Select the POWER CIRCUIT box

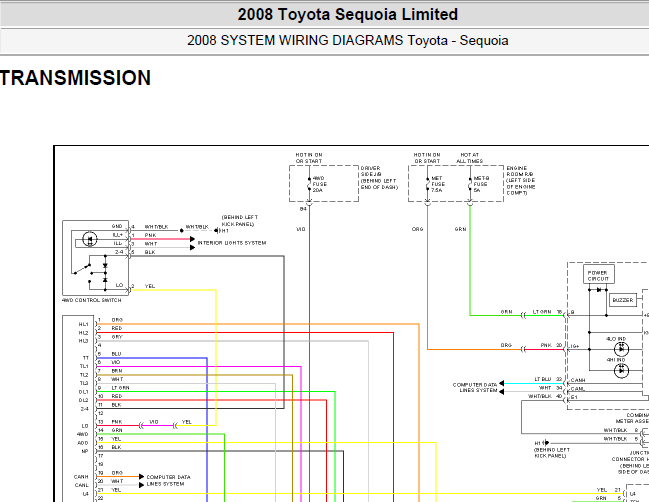(x=598, y=276)
